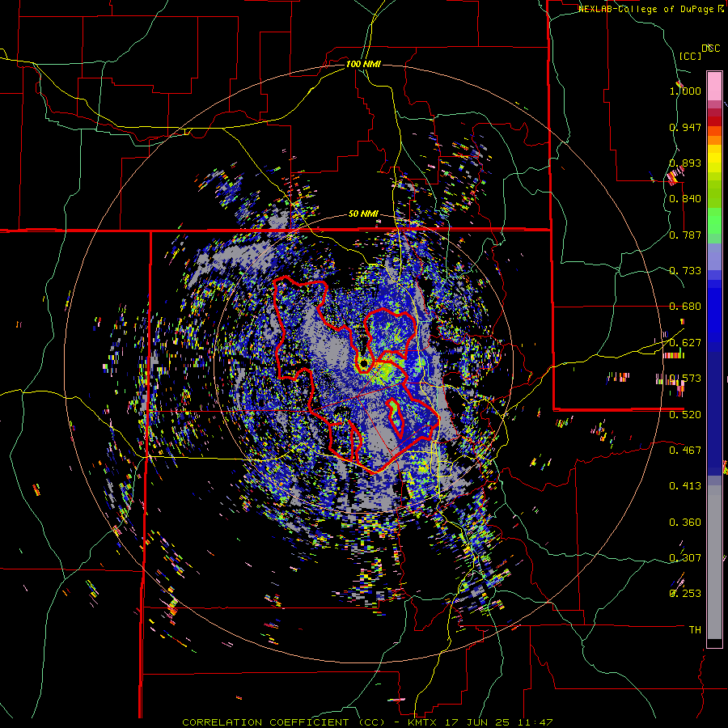The height and width of the screenshot is (728, 728).
Task: Pick the pink top segment of the color bar
Action: 714,86
